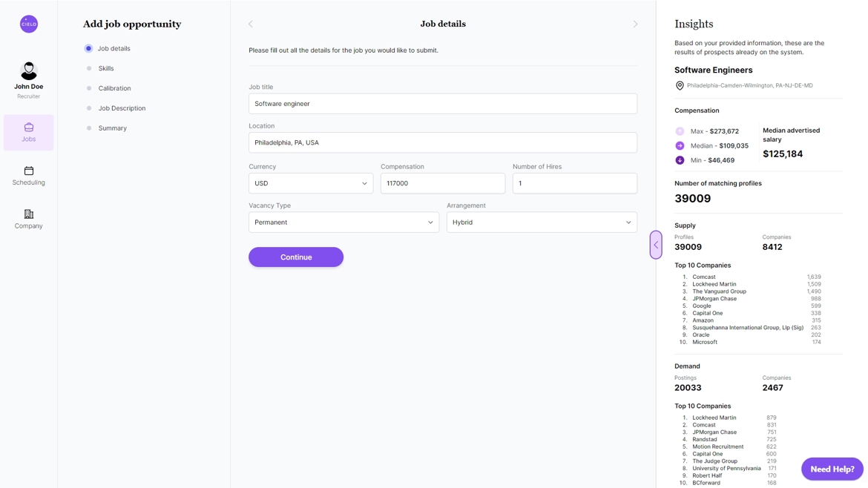This screenshot has width=868, height=488.
Task: Open the Arrangement dropdown
Action: click(x=542, y=222)
